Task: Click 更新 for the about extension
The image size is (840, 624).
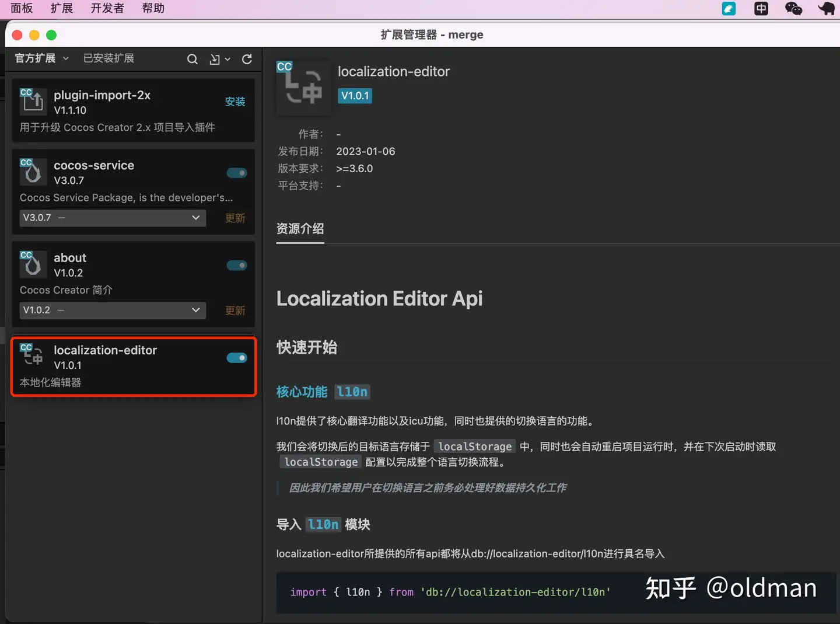Action: 235,311
